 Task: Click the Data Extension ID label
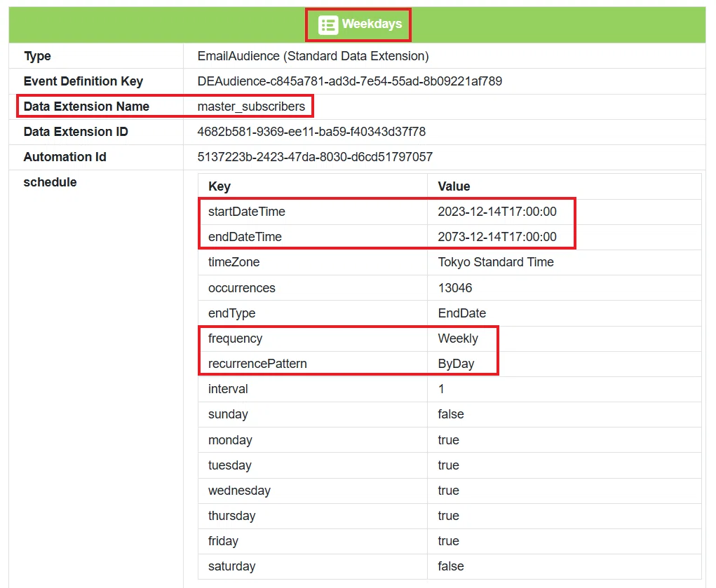75,132
